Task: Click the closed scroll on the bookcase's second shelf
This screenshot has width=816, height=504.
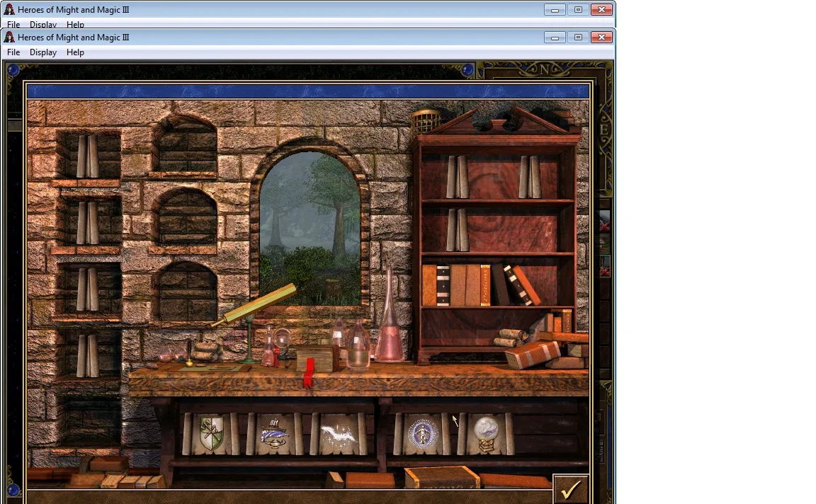Action: 458,230
